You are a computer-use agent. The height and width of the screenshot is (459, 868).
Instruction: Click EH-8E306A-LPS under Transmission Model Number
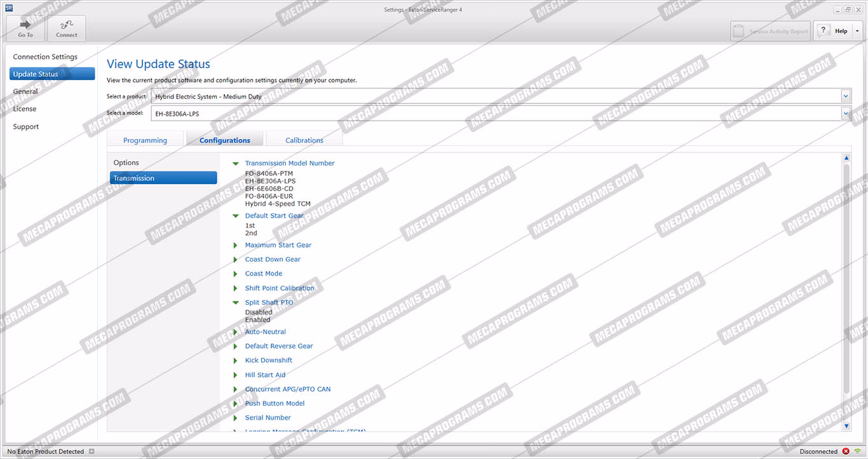[x=270, y=181]
